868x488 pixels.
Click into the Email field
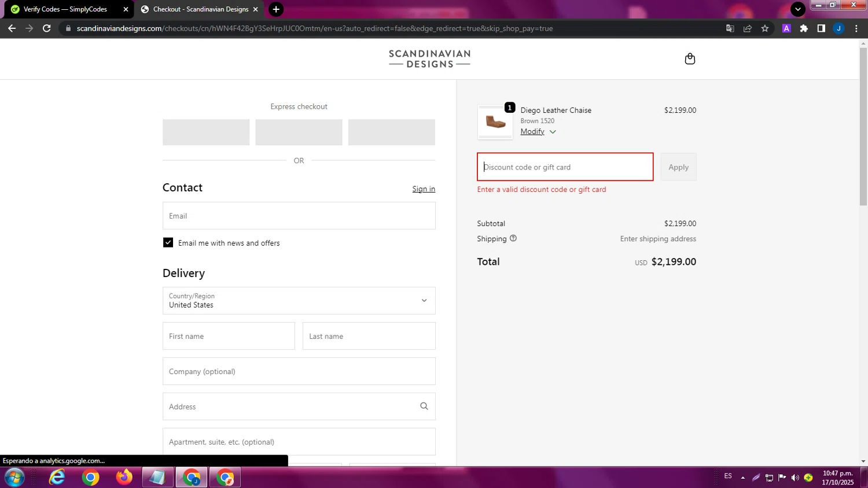pyautogui.click(x=299, y=216)
